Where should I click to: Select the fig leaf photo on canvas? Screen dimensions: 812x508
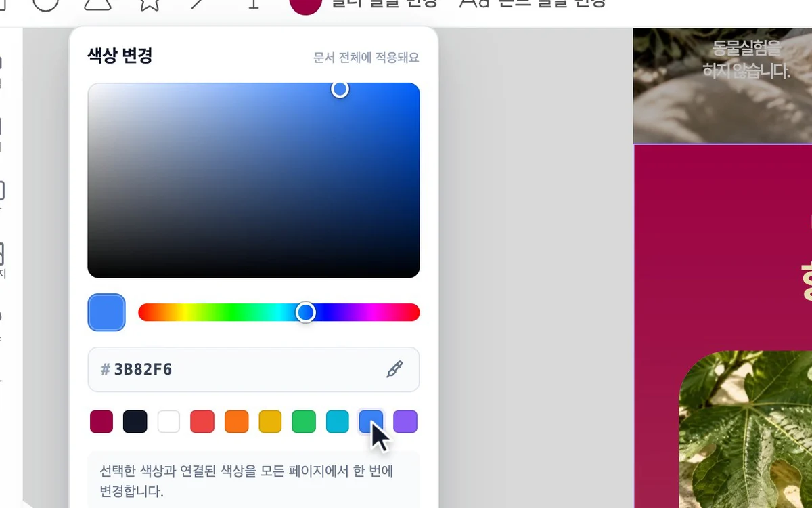[x=745, y=429]
